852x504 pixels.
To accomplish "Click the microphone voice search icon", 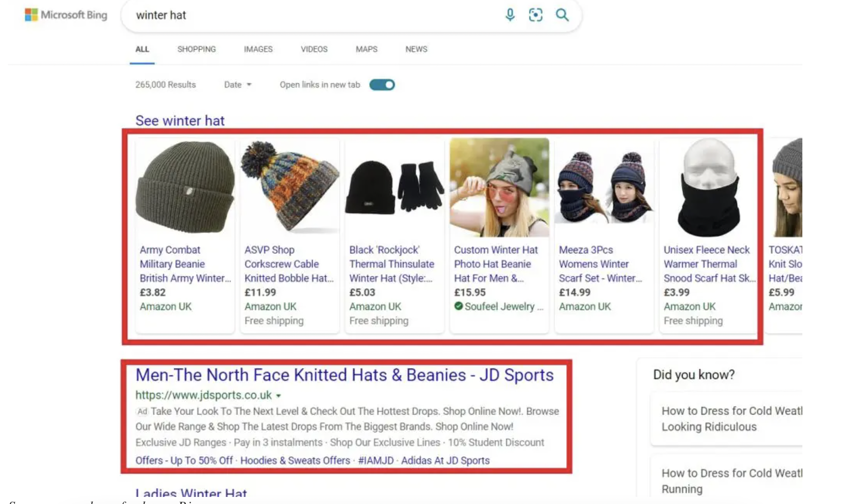I will 510,15.
